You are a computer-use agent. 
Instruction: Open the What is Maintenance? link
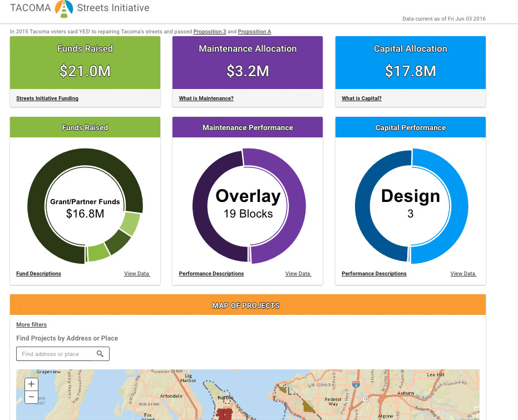pos(206,98)
